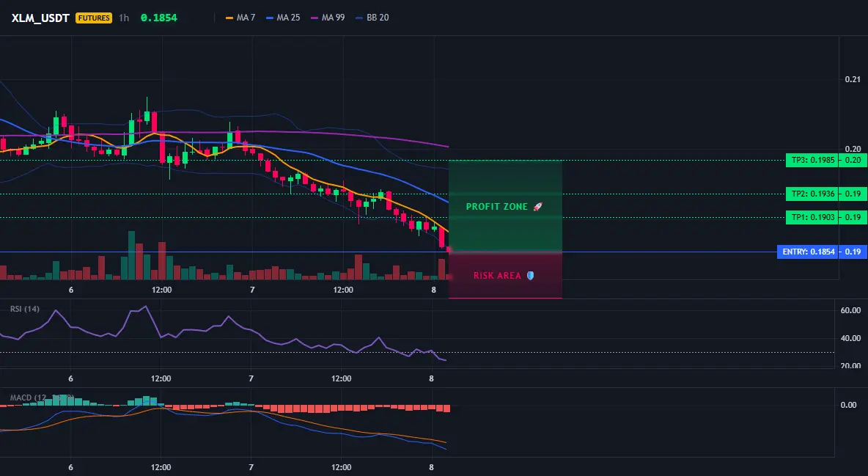Click the 60.00 RSI axis value

point(850,310)
